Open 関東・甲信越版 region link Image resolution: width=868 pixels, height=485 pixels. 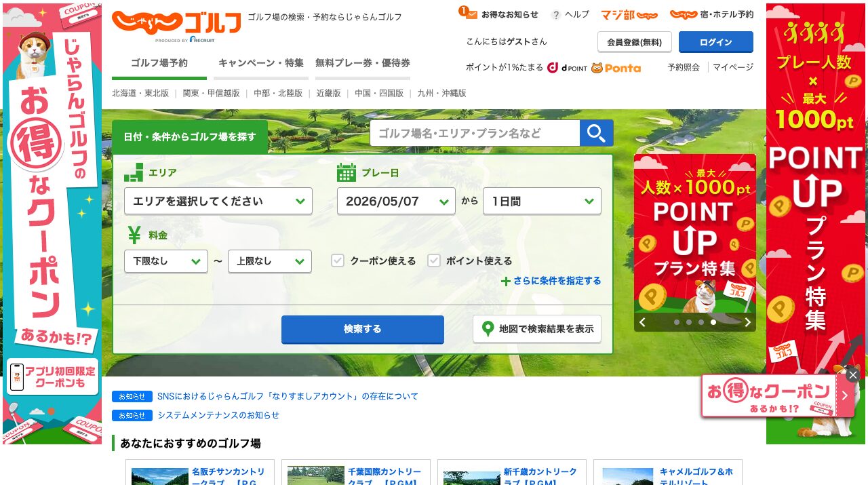click(x=211, y=94)
